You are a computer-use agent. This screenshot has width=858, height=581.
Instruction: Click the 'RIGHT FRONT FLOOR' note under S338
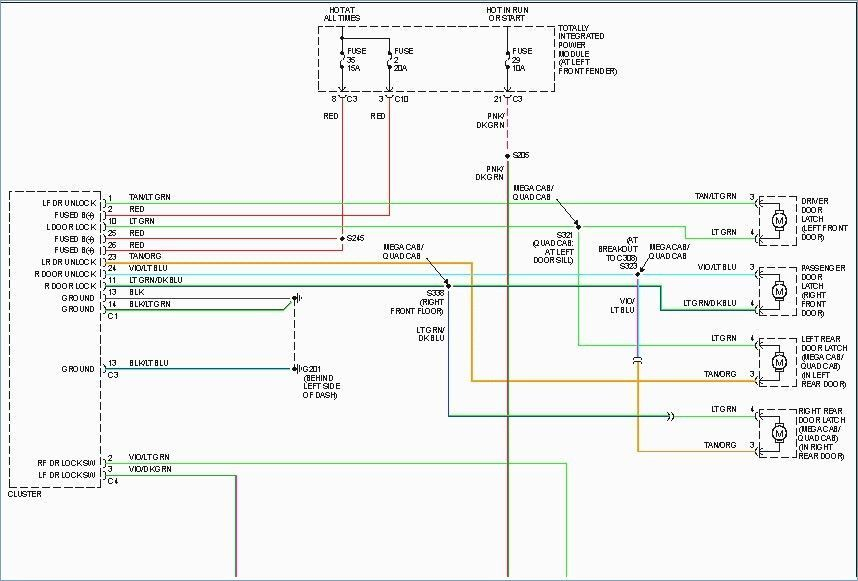click(417, 307)
